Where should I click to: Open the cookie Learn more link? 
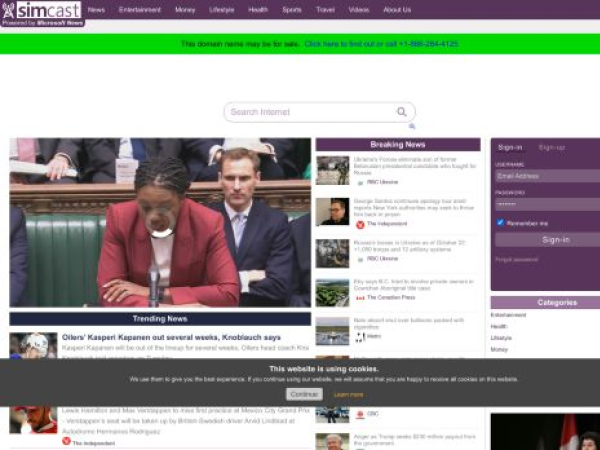point(348,394)
